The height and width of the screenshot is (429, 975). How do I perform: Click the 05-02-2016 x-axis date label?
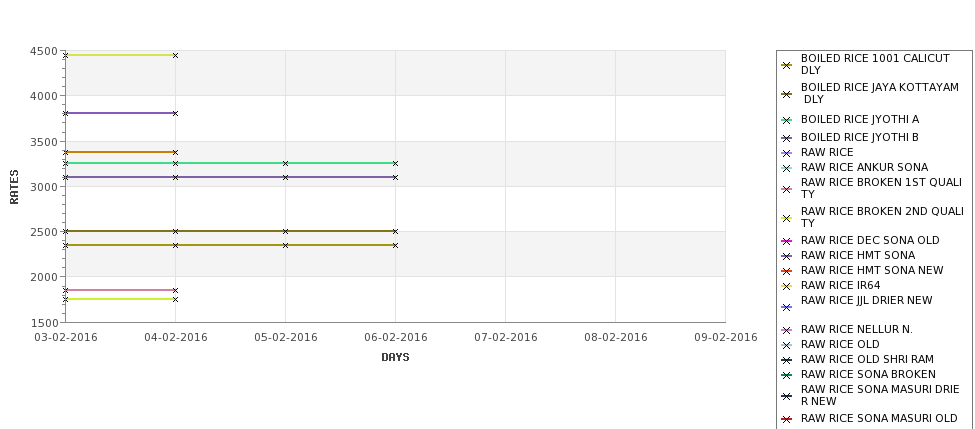285,338
